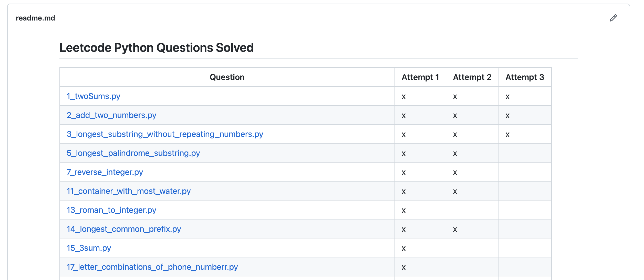Image resolution: width=644 pixels, height=280 pixels.
Task: Click Attempt 3 x for 1_twoSums.py
Action: click(507, 97)
